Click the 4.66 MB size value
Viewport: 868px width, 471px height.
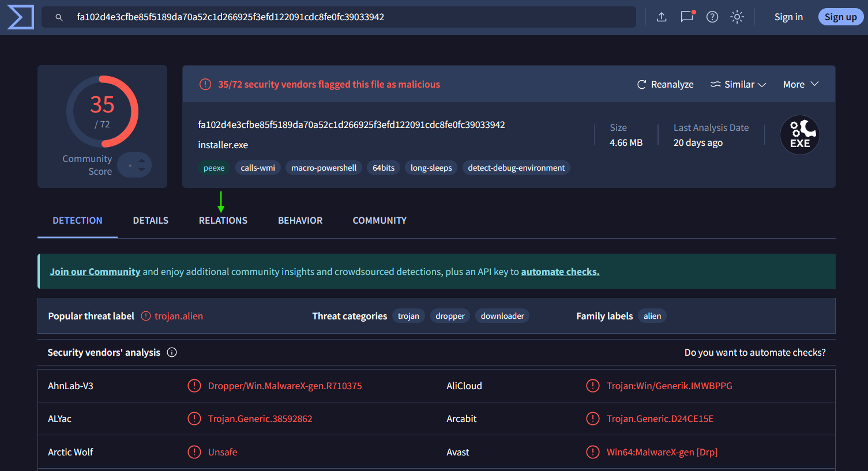[x=626, y=142]
